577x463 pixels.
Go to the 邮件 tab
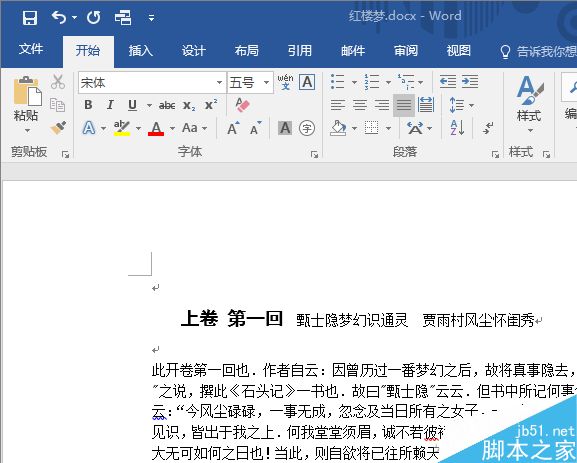click(x=353, y=50)
